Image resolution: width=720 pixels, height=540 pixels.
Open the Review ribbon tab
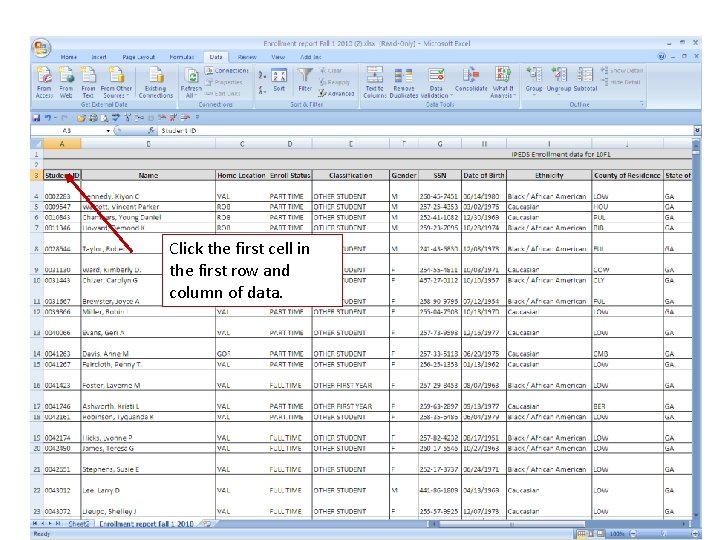coord(247,57)
